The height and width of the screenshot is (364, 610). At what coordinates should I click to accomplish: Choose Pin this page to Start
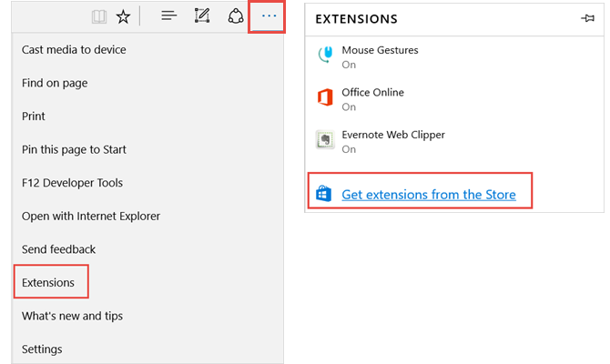coord(74,150)
